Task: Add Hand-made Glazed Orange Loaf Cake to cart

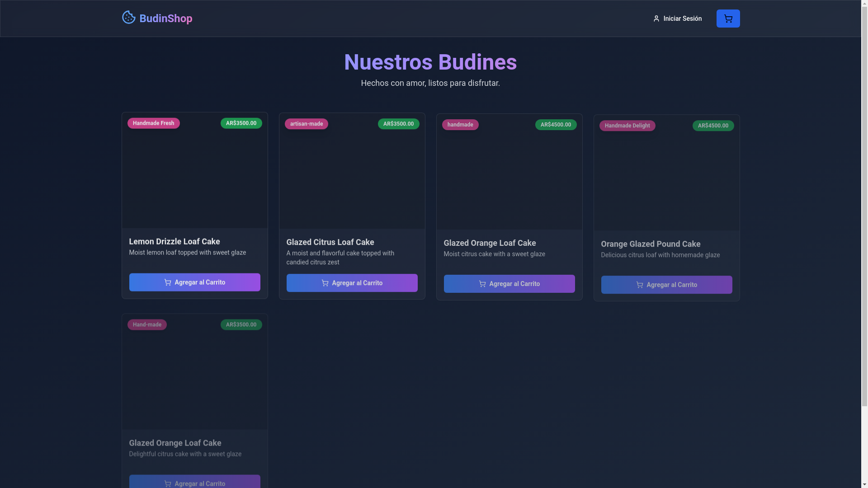Action: [x=194, y=482]
